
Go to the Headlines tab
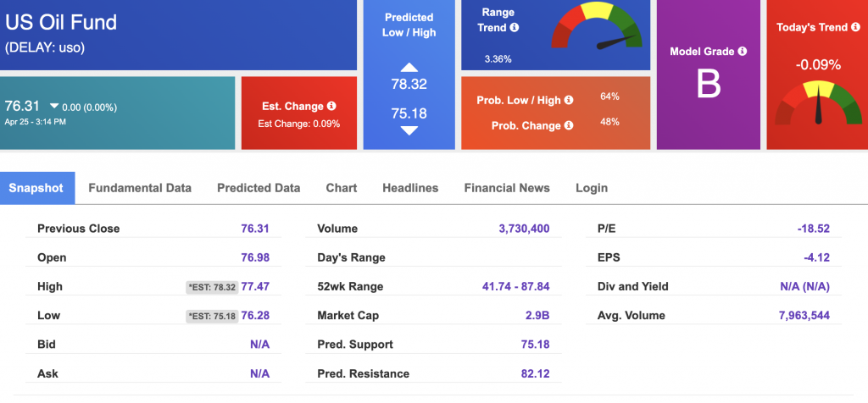click(410, 188)
